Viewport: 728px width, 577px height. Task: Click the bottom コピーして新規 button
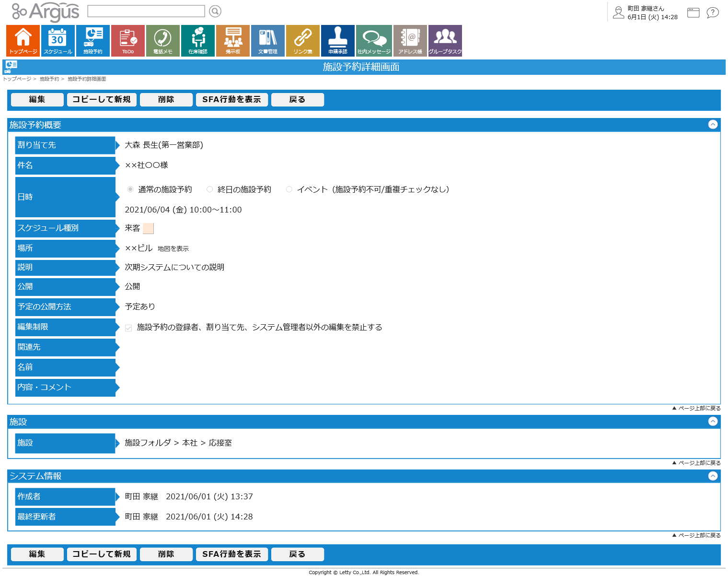(102, 554)
